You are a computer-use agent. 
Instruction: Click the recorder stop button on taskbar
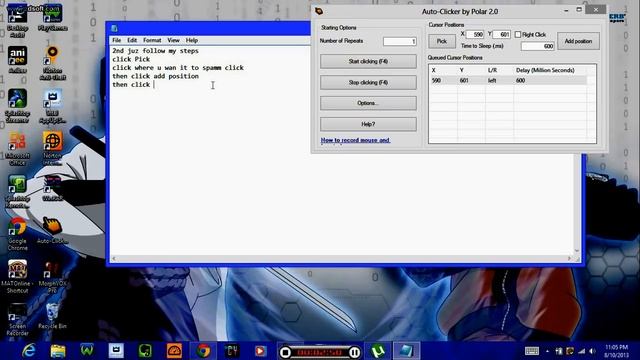click(x=285, y=352)
